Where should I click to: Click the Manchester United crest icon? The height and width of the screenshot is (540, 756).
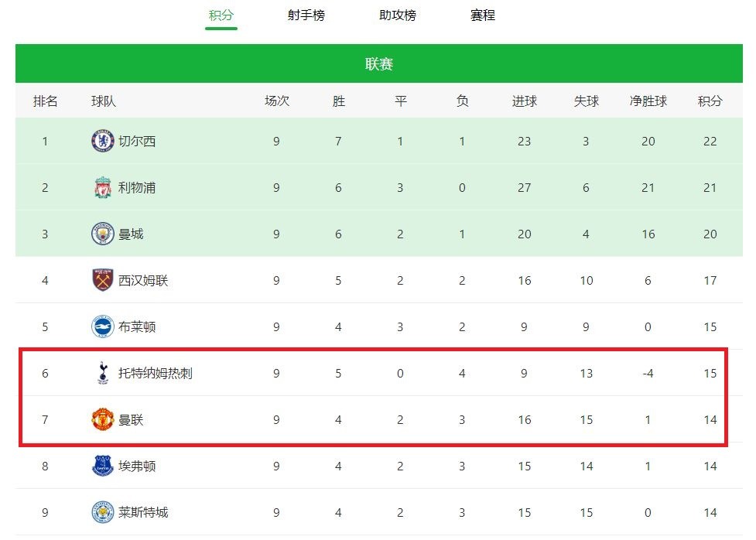(x=102, y=419)
